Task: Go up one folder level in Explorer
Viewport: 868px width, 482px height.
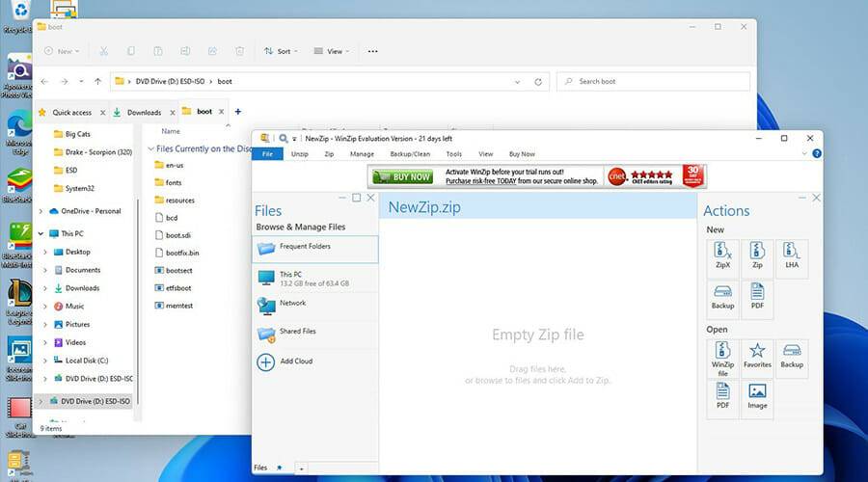Action: tap(98, 81)
